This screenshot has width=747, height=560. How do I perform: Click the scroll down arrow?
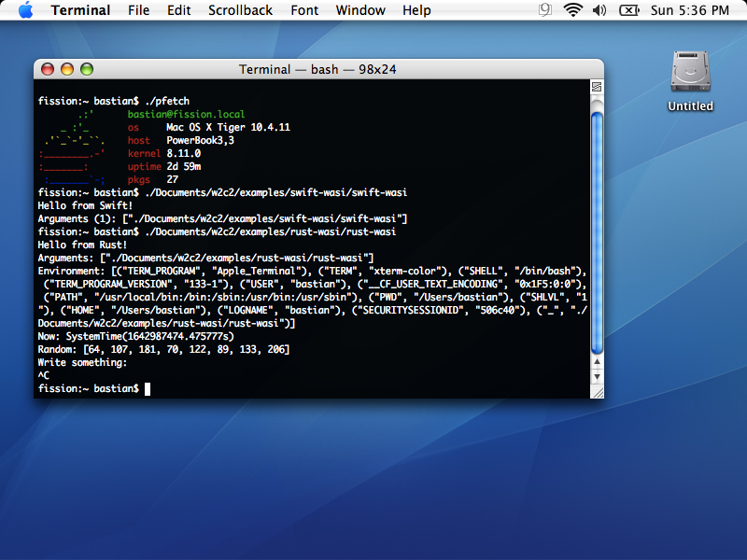click(x=597, y=377)
